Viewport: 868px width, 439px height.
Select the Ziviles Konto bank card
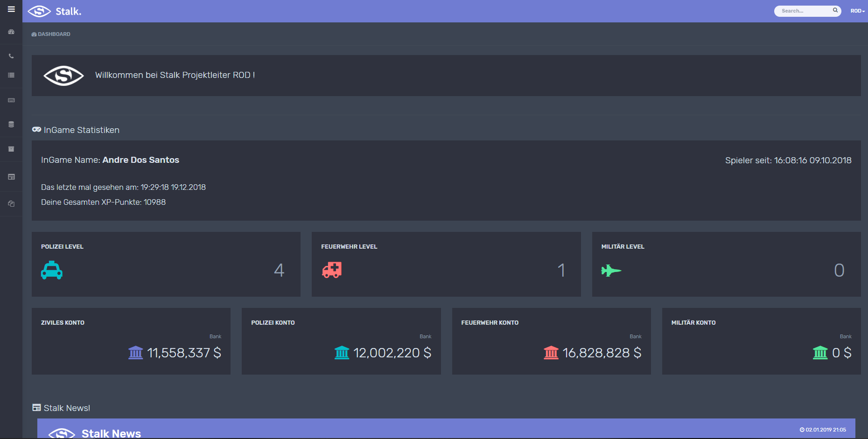click(131, 341)
